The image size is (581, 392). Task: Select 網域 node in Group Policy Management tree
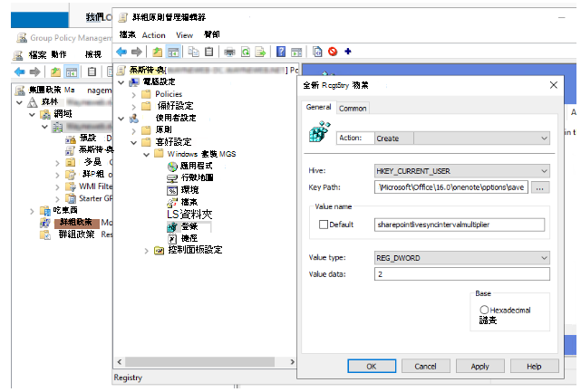click(x=63, y=114)
